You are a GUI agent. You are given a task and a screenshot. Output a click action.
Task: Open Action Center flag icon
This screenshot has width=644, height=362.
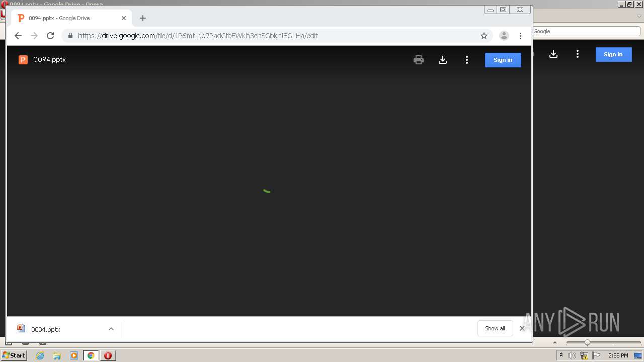[x=596, y=355]
